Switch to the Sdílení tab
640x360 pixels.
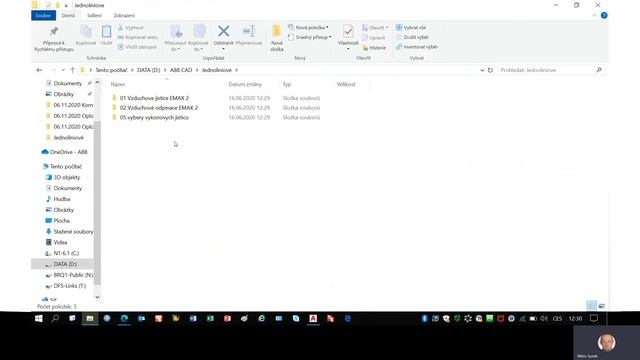pos(94,16)
